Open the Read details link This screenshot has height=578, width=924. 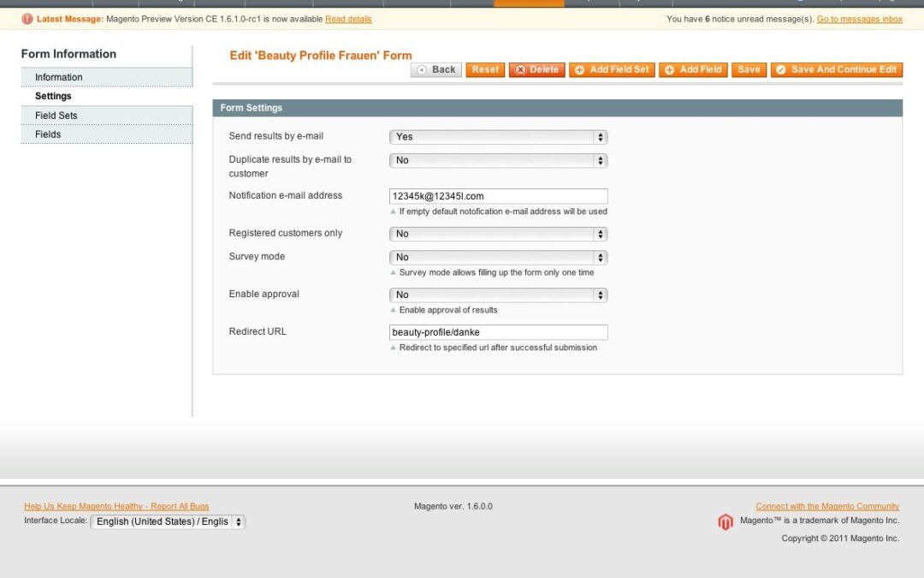[348, 19]
